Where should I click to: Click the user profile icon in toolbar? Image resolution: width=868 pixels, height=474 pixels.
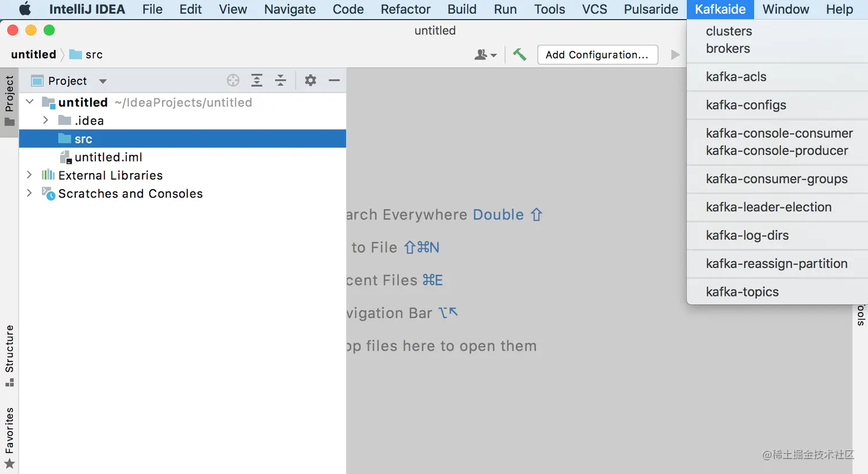click(x=481, y=55)
